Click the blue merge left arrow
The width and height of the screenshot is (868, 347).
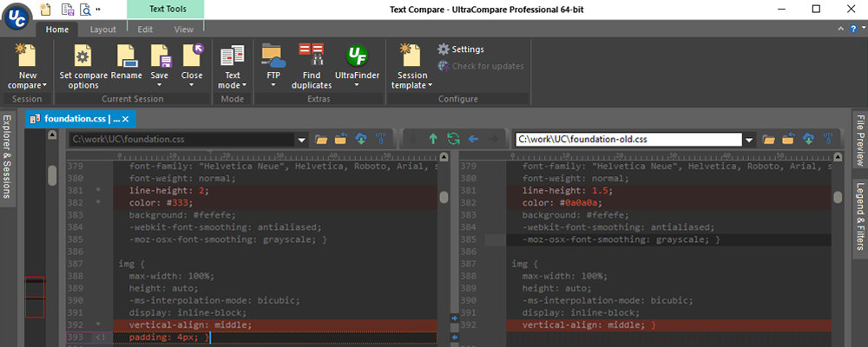[473, 139]
